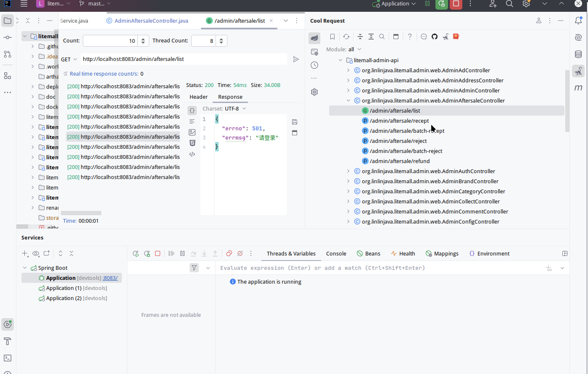The width and height of the screenshot is (588, 374).
Task: Click the :8083/ port link
Action: point(110,278)
